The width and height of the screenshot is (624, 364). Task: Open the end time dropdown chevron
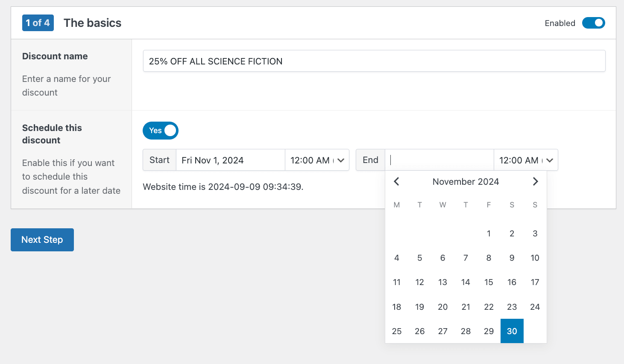coord(550,160)
